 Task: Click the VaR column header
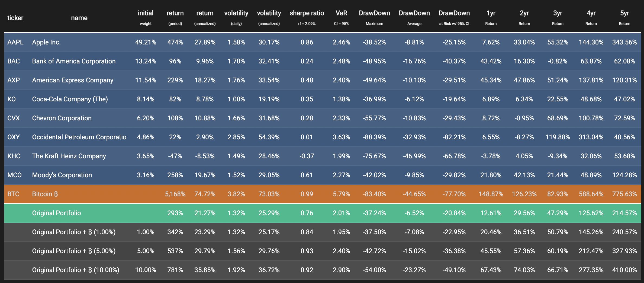[341, 18]
